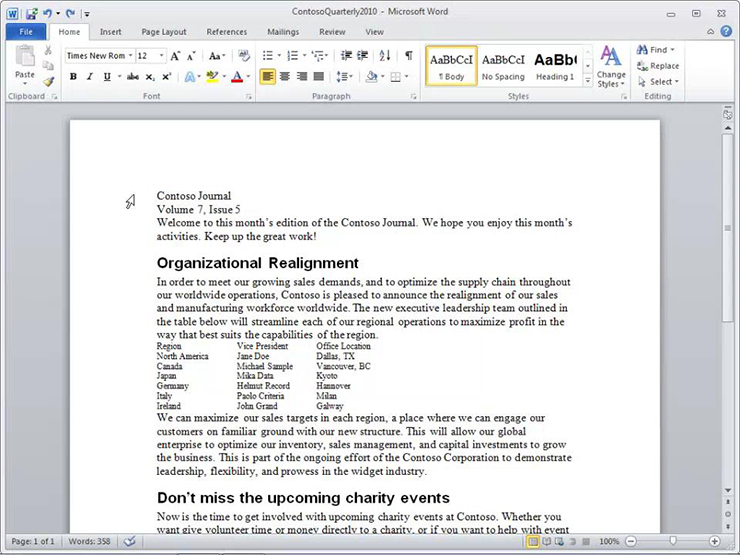Image resolution: width=740 pixels, height=555 pixels.
Task: Apply strikethrough formatting
Action: click(x=133, y=76)
